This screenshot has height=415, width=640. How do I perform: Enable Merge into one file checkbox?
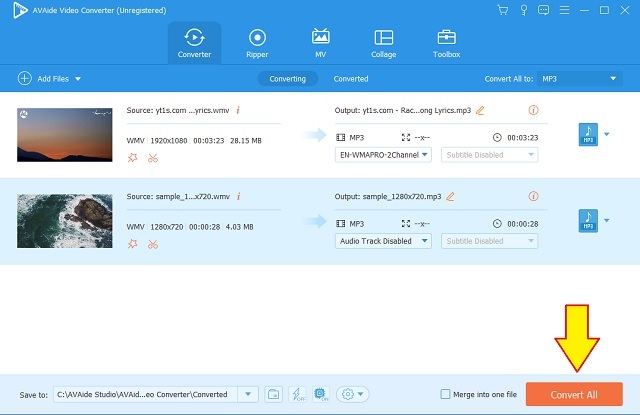click(445, 394)
